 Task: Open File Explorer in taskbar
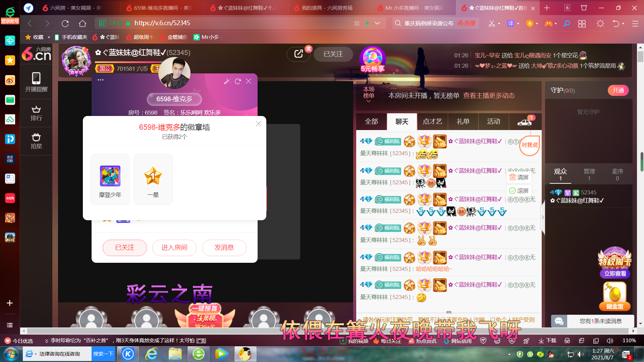(175, 354)
